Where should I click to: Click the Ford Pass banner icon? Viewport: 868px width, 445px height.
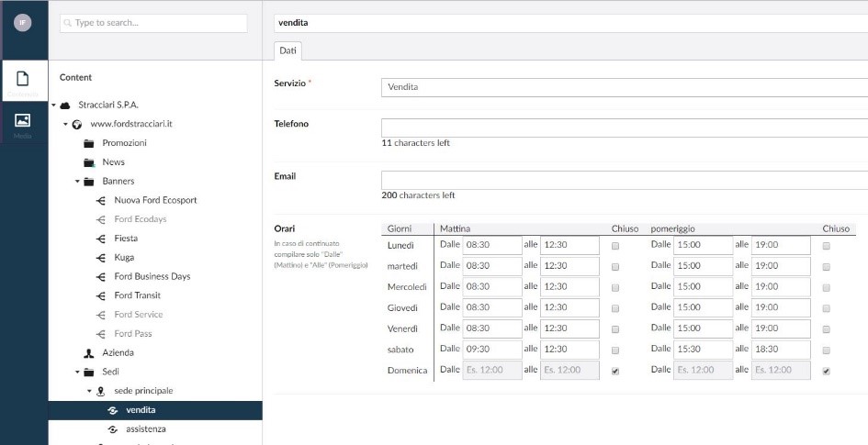point(101,334)
